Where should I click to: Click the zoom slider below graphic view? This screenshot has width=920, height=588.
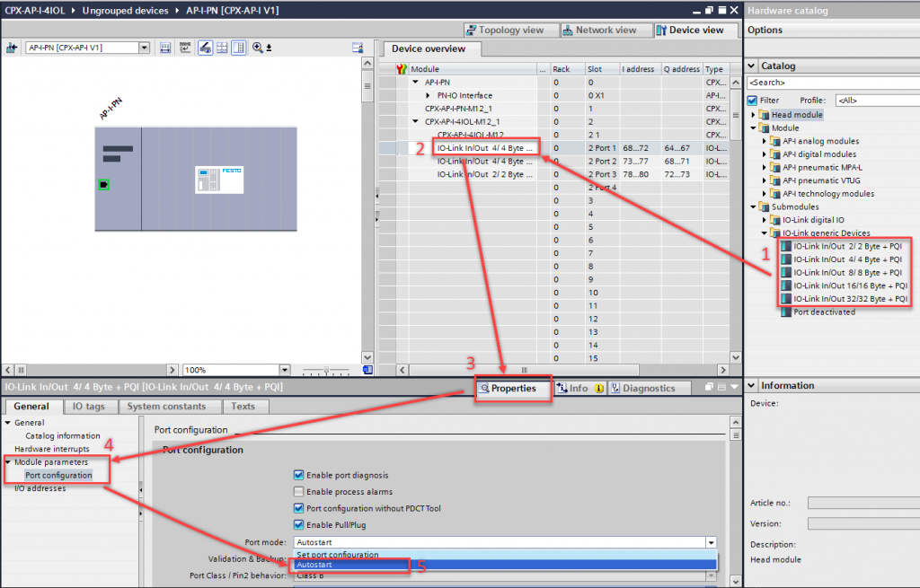pyautogui.click(x=326, y=371)
